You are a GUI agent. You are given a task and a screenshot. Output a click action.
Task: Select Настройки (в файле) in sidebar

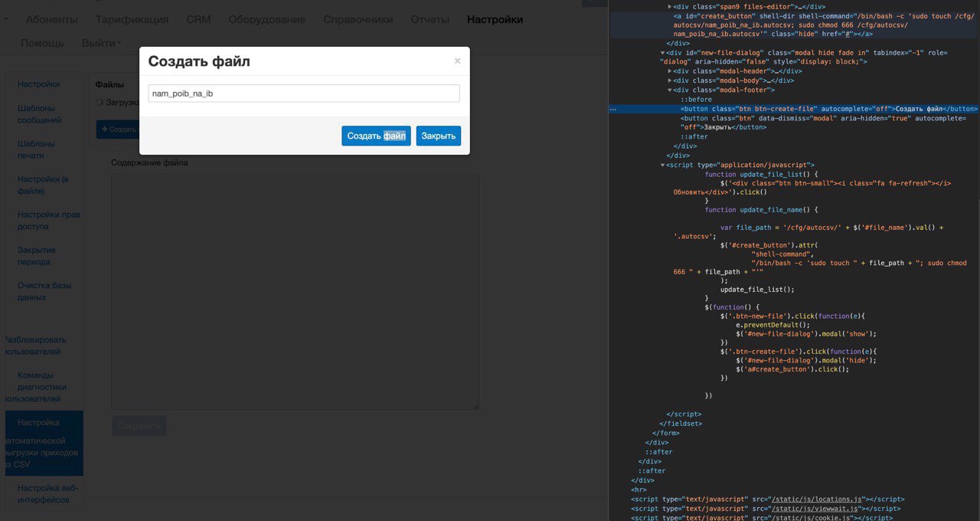tap(43, 185)
